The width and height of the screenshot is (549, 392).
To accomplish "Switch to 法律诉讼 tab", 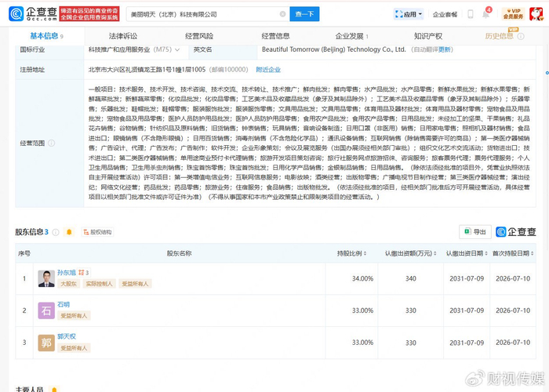I will pyautogui.click(x=123, y=36).
